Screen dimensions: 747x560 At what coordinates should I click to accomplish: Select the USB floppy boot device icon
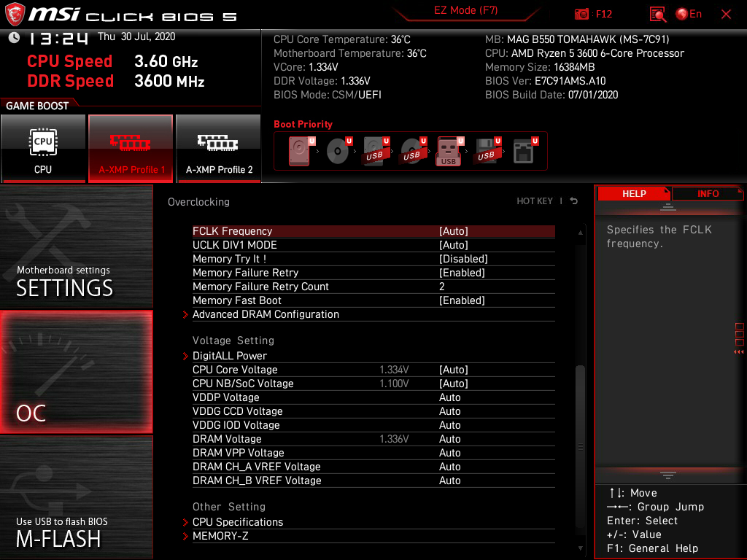(x=487, y=151)
